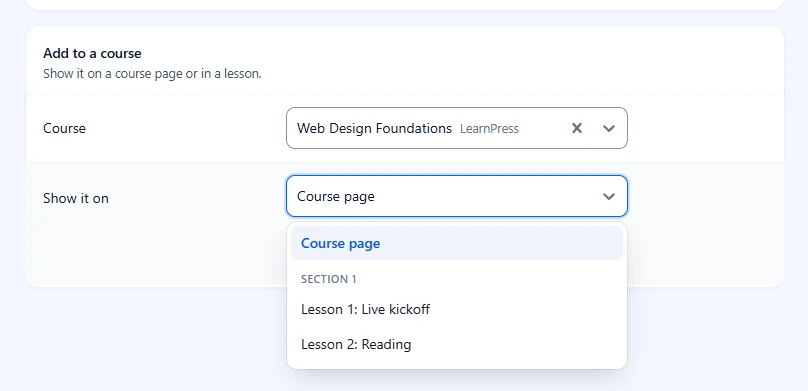Click the LearnPress tag text

pos(489,129)
